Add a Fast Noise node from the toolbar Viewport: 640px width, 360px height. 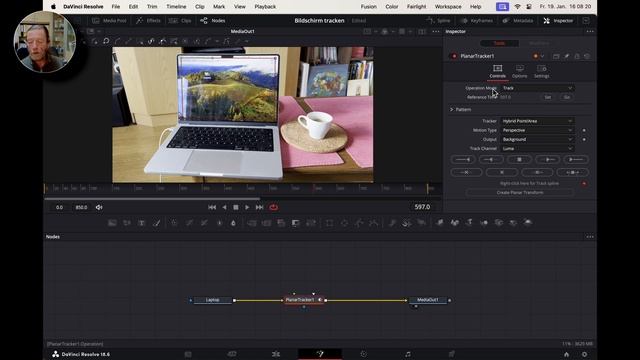click(127, 223)
